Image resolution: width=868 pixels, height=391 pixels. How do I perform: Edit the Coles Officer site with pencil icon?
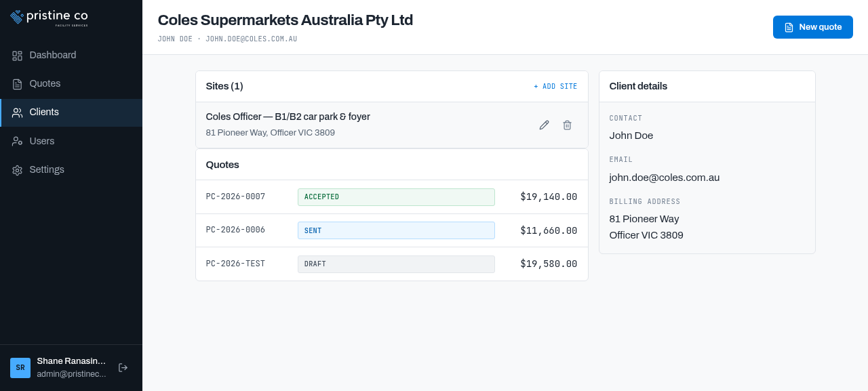point(544,125)
